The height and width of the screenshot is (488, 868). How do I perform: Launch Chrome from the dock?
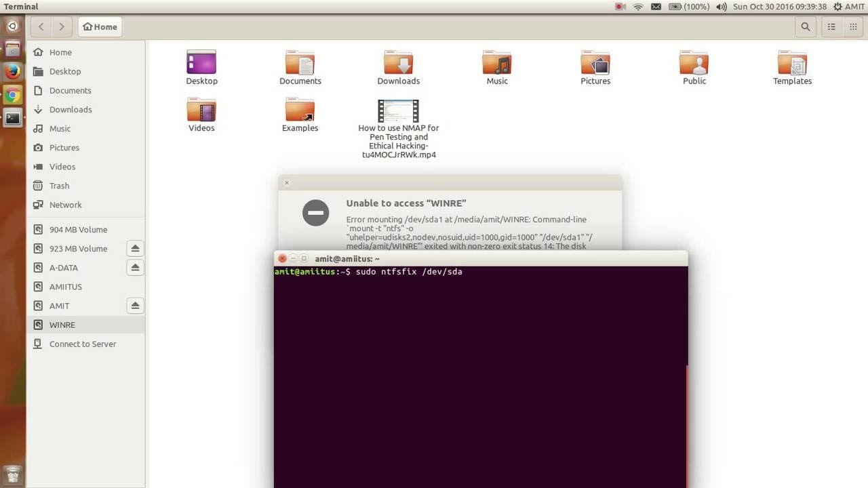coord(12,95)
